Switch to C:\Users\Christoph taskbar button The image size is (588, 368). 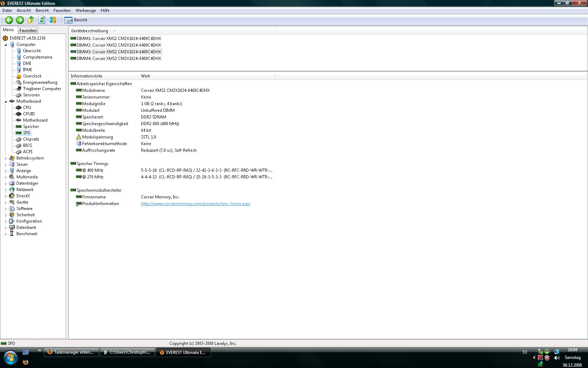click(127, 352)
